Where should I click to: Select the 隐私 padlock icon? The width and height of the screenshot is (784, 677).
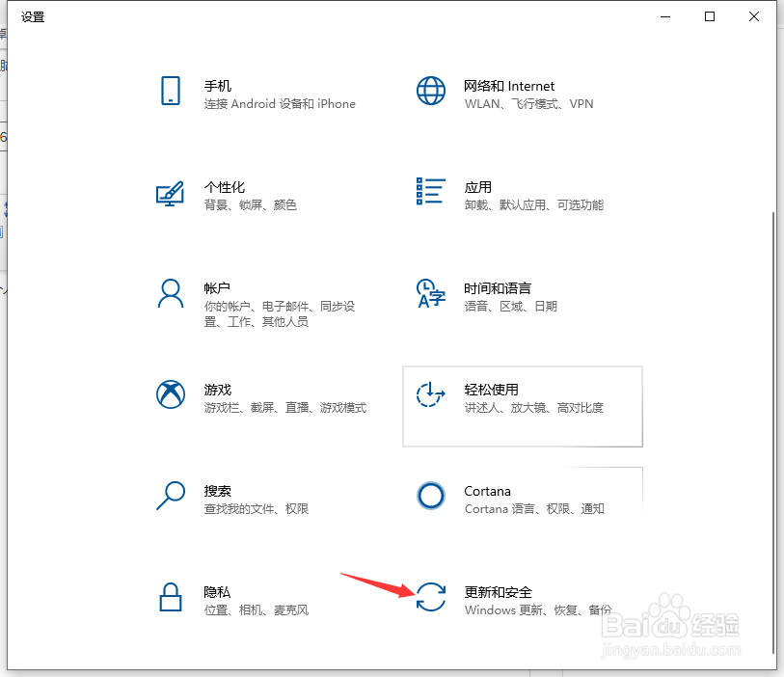coord(171,598)
